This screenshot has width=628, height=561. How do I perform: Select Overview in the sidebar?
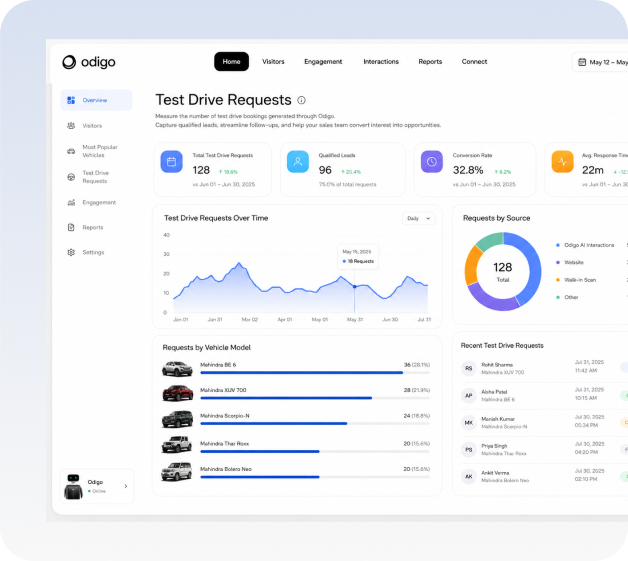[97, 100]
